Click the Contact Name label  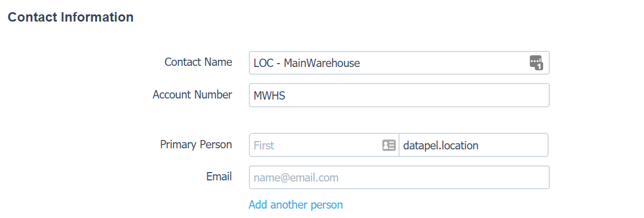click(198, 63)
